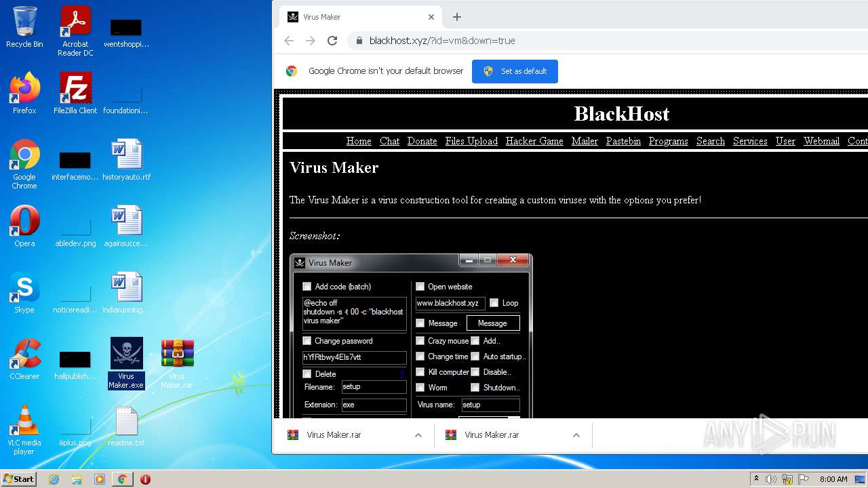Click the site lock icon in address bar
This screenshot has width=868, height=488.
point(359,41)
